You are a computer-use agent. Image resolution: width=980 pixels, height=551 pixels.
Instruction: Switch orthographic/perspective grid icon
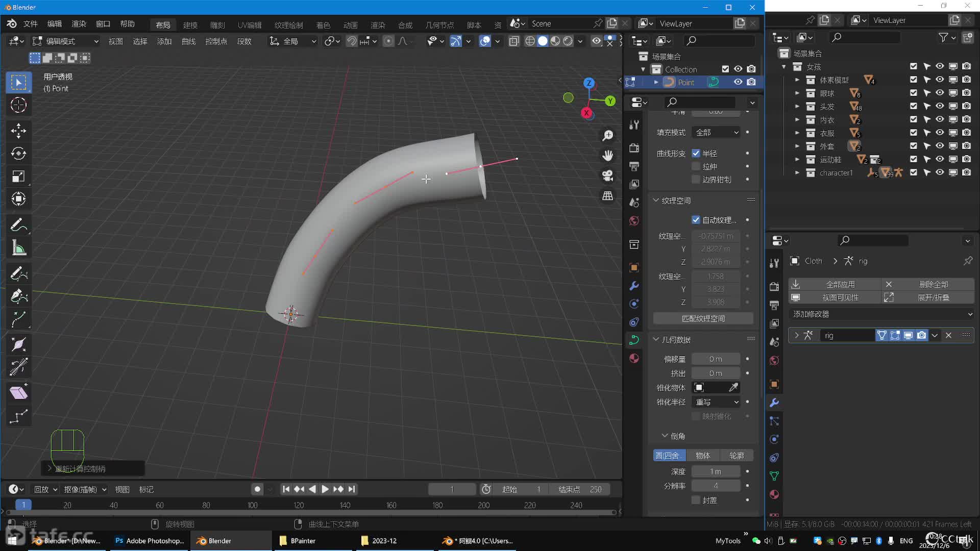click(607, 196)
